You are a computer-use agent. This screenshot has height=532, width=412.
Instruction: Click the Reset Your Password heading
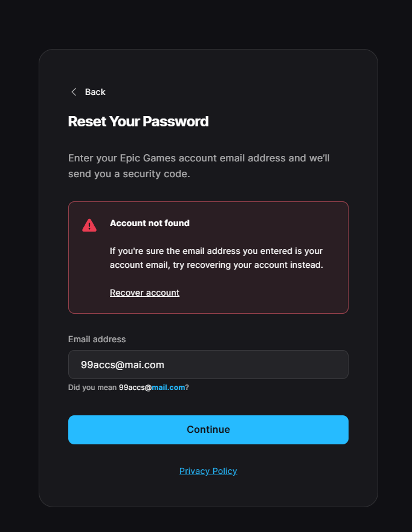click(x=138, y=122)
